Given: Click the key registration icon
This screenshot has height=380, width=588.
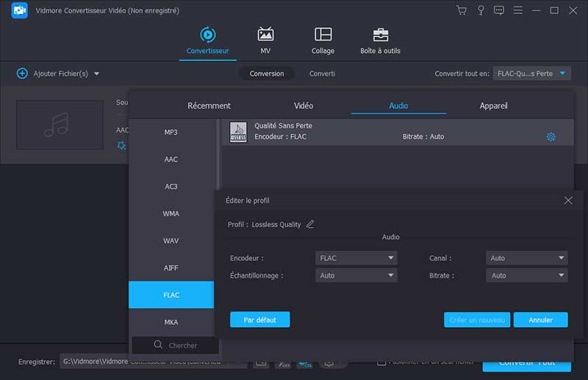Looking at the screenshot, I should tap(481, 10).
